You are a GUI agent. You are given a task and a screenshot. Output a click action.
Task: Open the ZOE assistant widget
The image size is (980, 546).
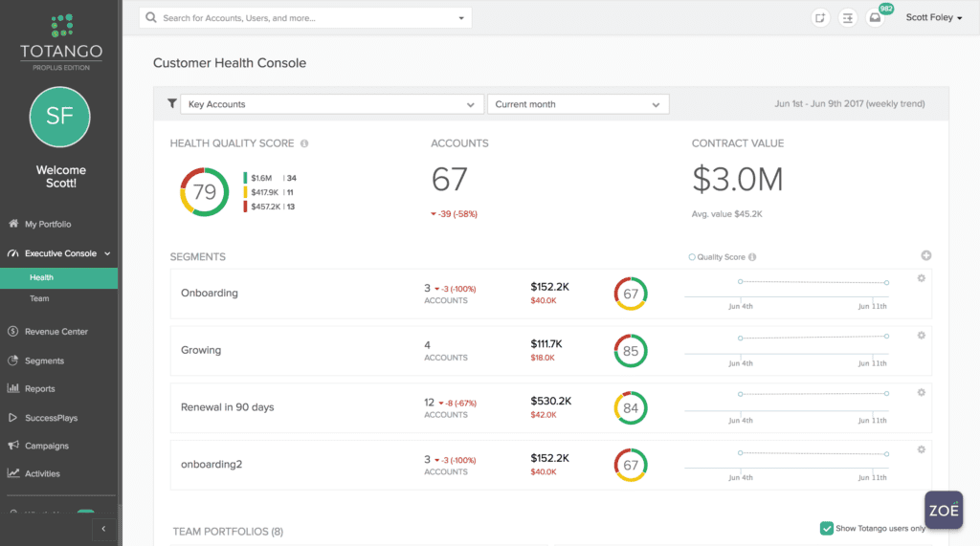(944, 510)
